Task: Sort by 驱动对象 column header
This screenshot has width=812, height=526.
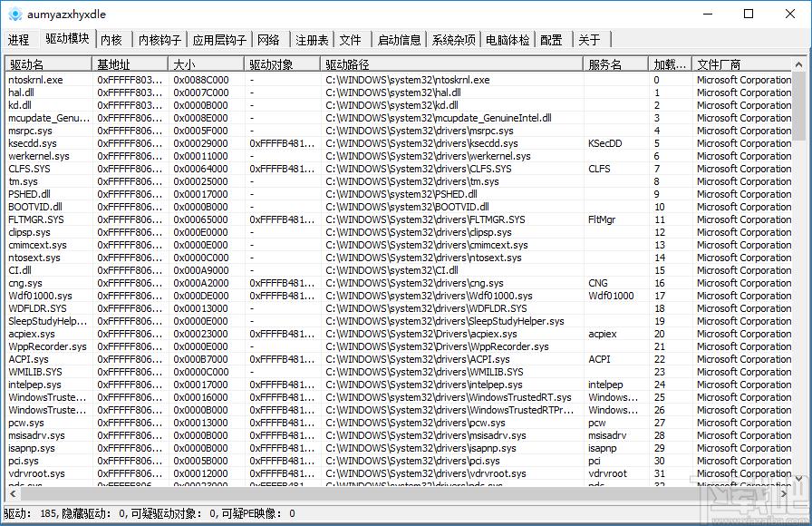Action: click(282, 64)
